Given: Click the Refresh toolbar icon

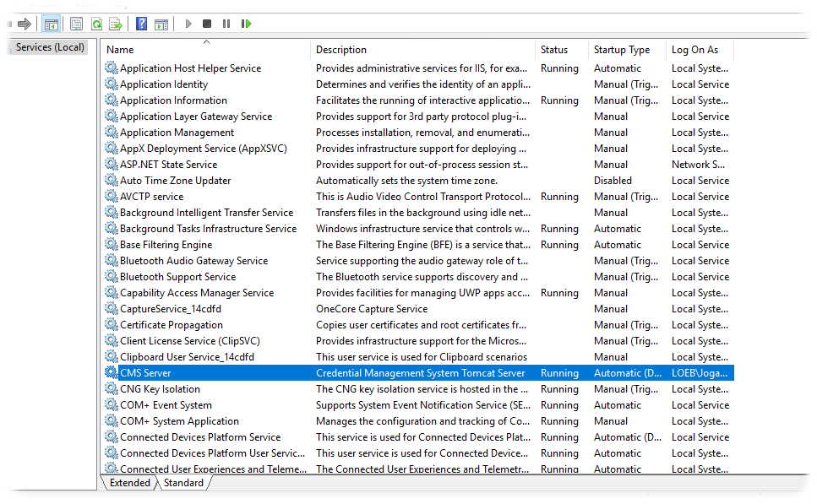Looking at the screenshot, I should [x=96, y=24].
